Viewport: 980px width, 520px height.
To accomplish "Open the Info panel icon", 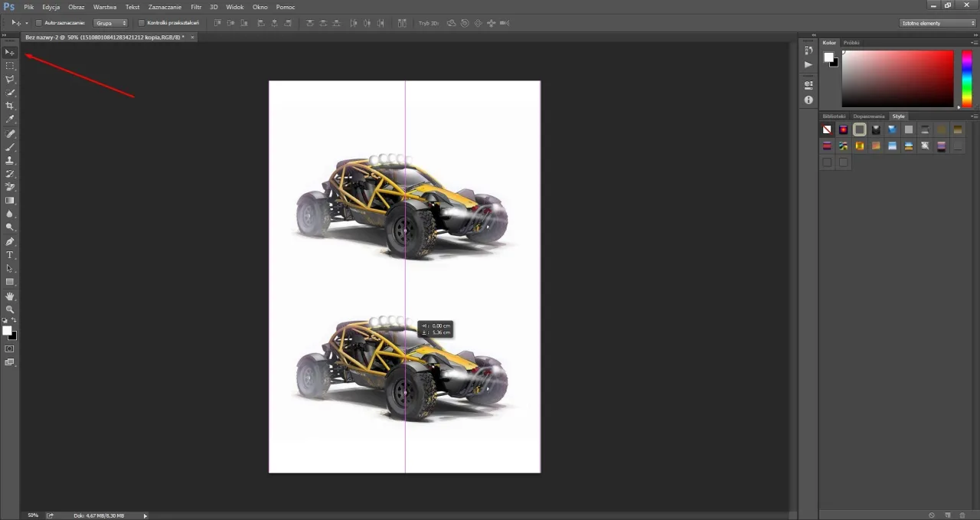I will [x=808, y=100].
